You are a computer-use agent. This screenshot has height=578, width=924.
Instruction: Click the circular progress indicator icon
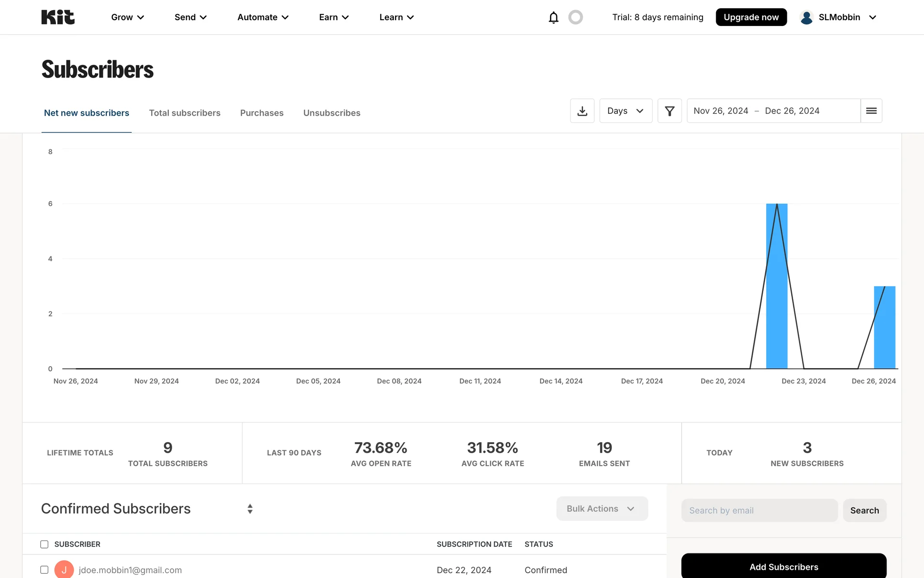click(x=575, y=17)
